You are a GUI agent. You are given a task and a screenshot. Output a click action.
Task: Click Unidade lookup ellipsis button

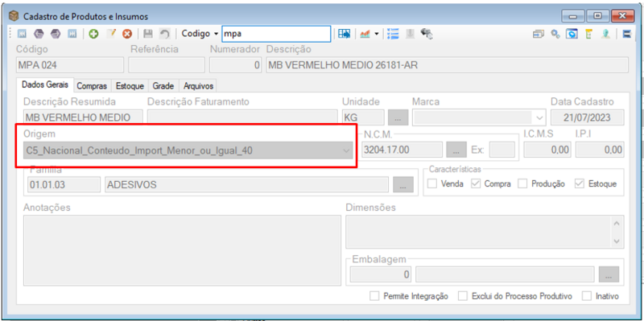point(398,117)
